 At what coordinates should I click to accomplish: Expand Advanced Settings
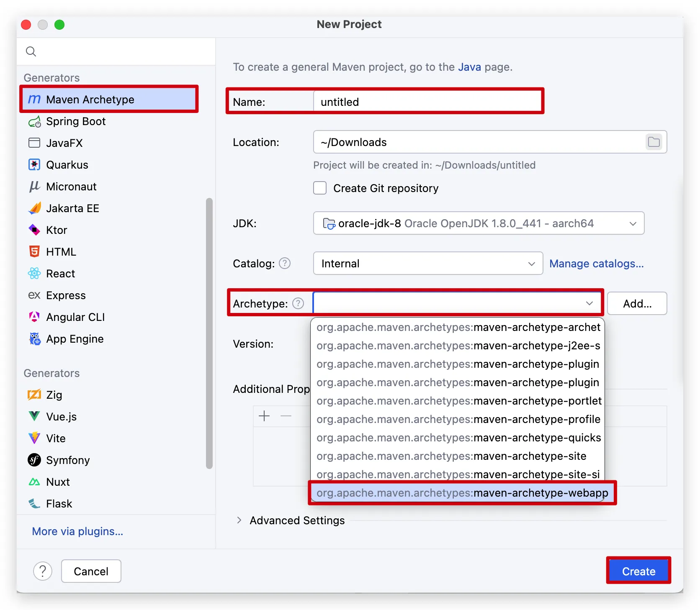[239, 520]
